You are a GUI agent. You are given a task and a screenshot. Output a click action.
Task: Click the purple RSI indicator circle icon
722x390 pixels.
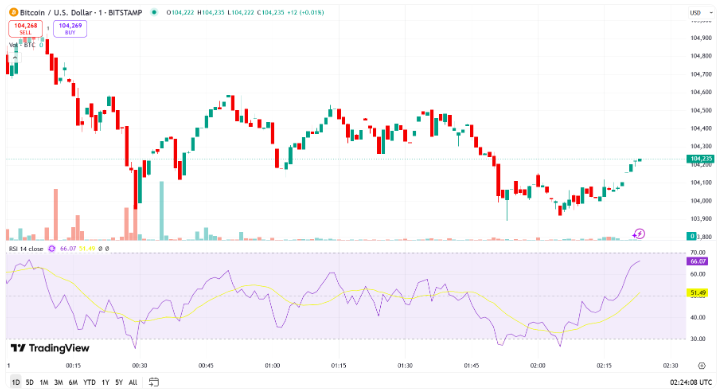(x=52, y=249)
